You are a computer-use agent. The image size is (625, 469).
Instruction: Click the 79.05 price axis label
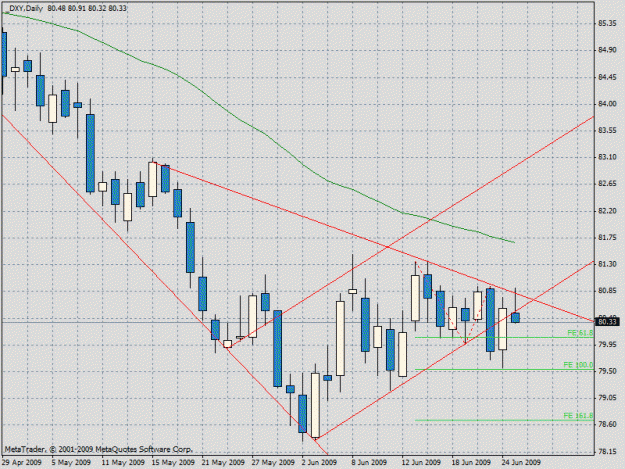pyautogui.click(x=607, y=398)
